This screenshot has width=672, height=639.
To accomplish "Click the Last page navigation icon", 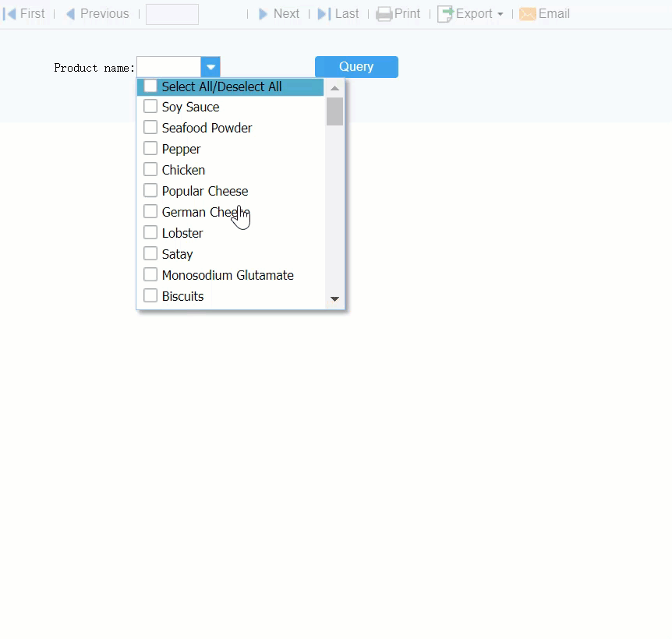I will (x=324, y=13).
